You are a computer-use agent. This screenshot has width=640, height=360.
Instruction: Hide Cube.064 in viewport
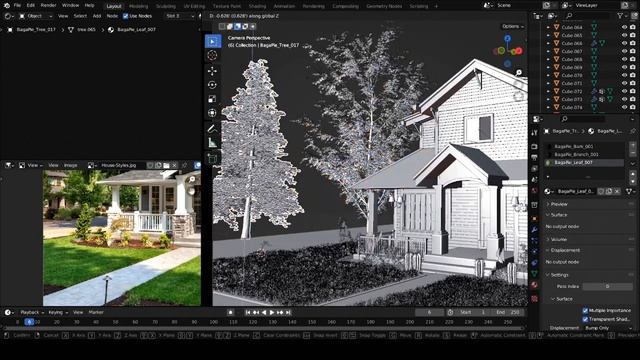point(624,27)
